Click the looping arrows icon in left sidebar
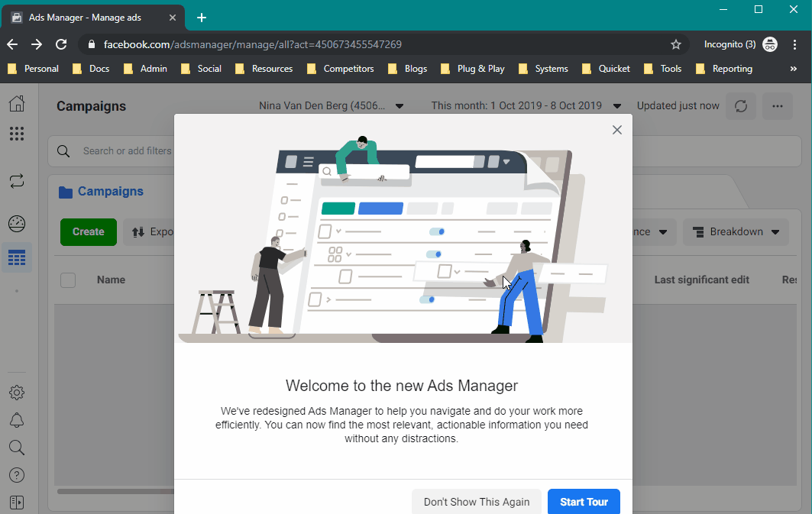The width and height of the screenshot is (812, 514). click(17, 181)
